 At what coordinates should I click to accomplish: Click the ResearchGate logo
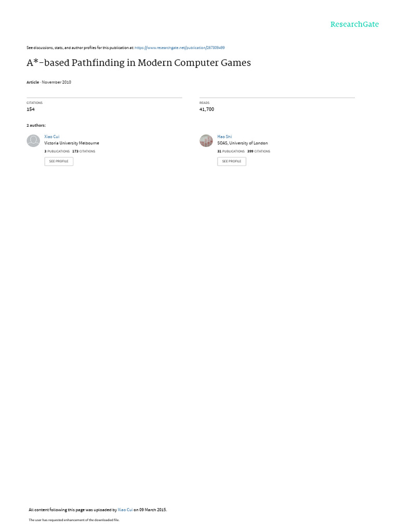tap(354, 24)
